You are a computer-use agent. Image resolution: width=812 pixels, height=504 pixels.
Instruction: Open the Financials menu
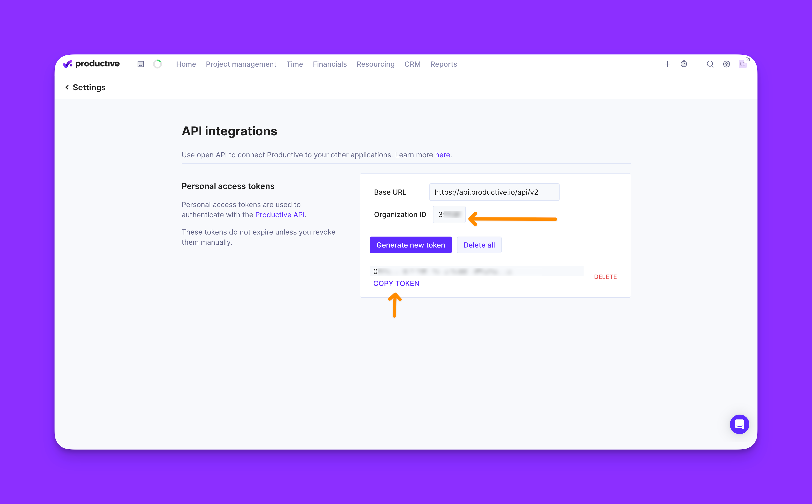(x=330, y=64)
